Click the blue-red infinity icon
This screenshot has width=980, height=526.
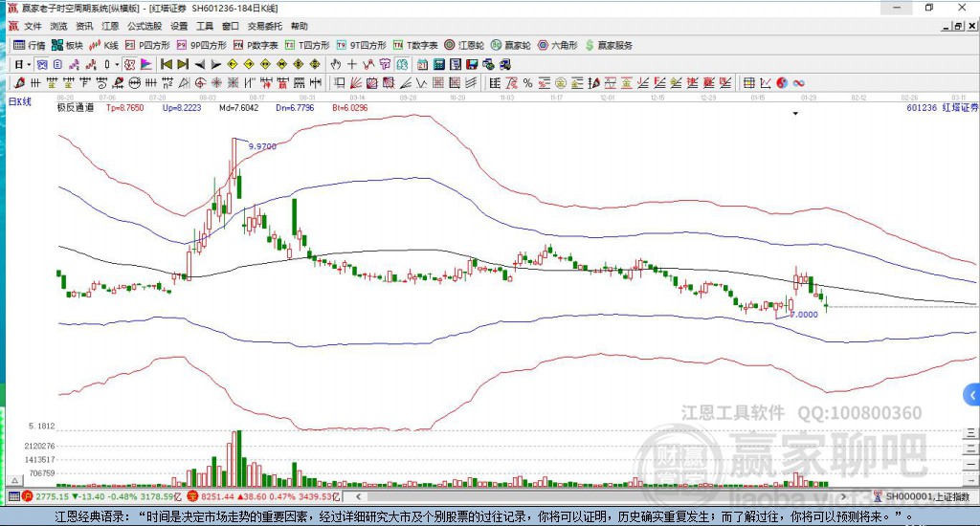tap(798, 83)
